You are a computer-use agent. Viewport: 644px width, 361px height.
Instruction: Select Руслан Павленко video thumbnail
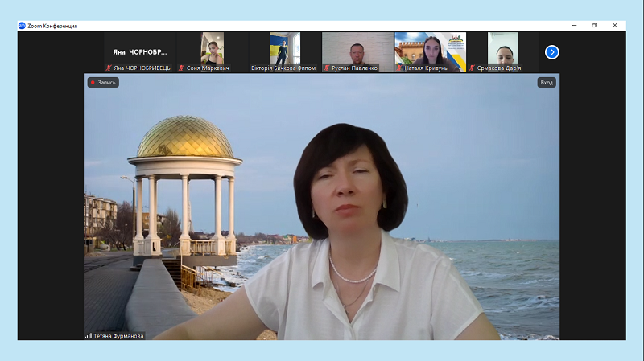tap(357, 48)
